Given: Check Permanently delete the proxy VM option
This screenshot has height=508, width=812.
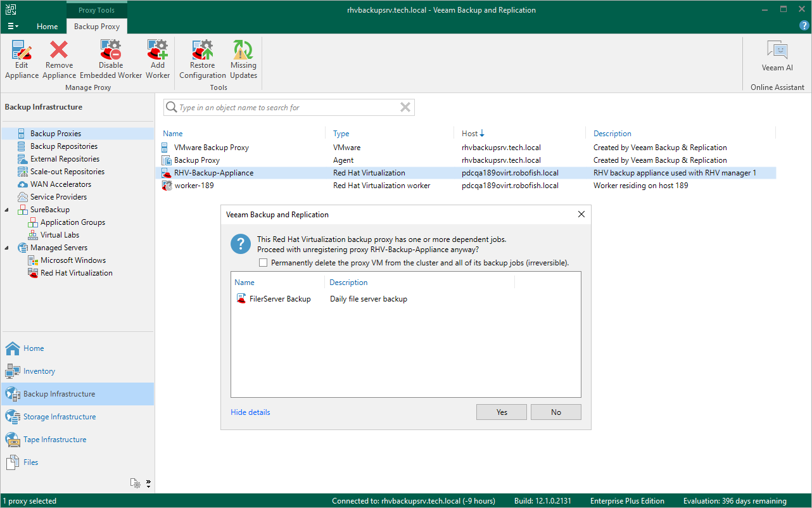Looking at the screenshot, I should point(263,263).
